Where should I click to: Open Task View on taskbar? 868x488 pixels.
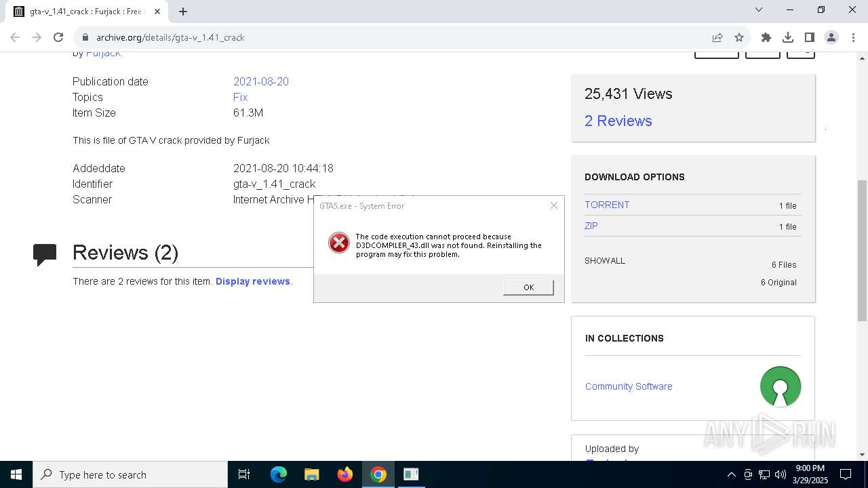(244, 474)
